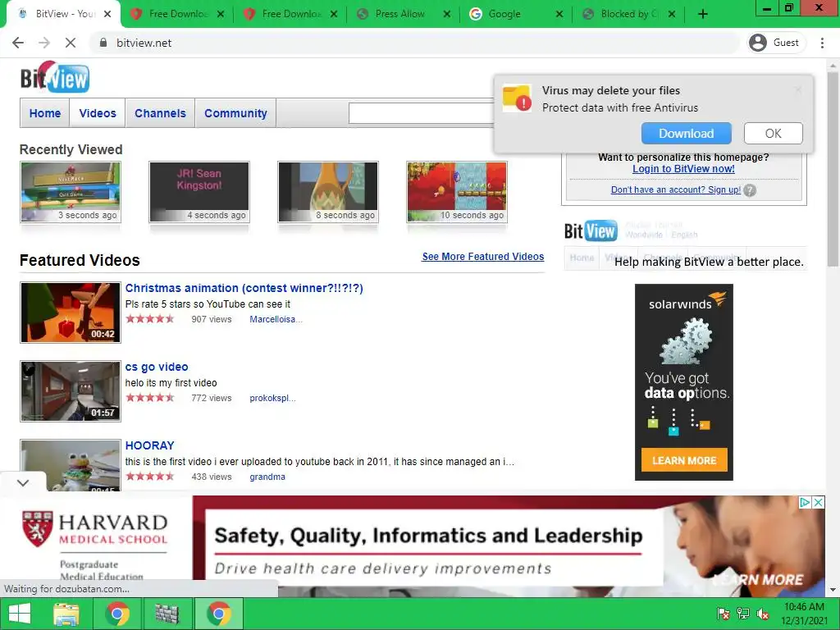Click the browser back arrow
Viewport: 840px width, 630px height.
pyautogui.click(x=18, y=43)
